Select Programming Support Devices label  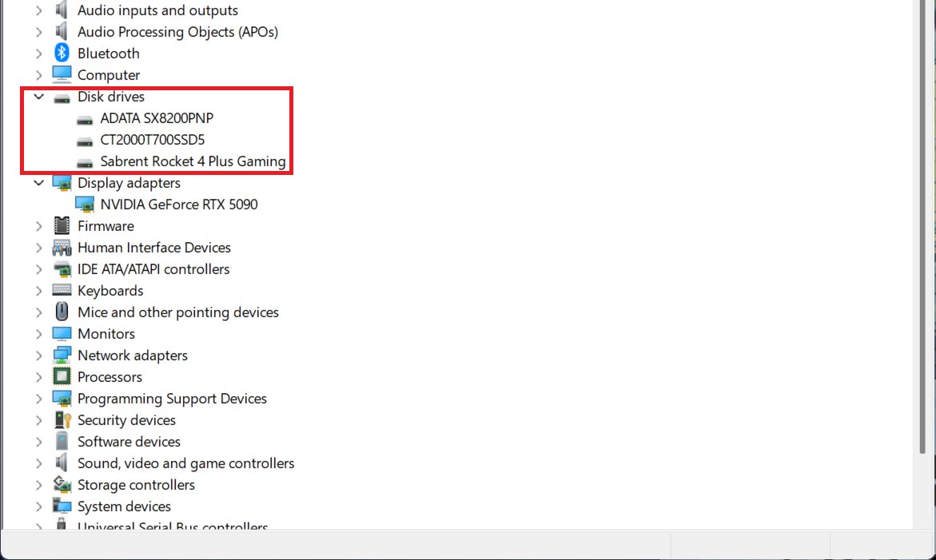[x=172, y=399]
